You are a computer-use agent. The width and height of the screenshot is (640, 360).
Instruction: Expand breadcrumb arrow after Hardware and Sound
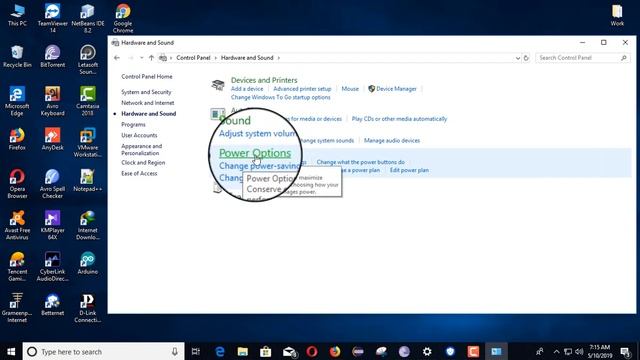(279, 58)
